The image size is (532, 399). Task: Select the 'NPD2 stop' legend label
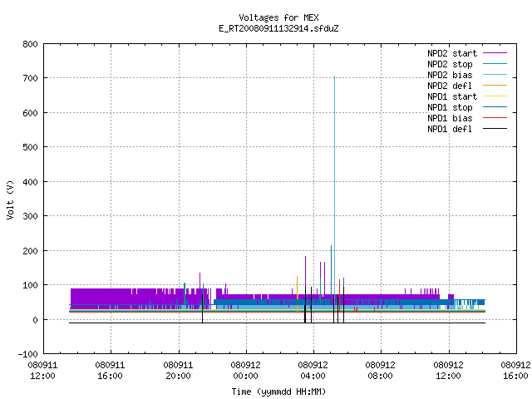tap(450, 64)
